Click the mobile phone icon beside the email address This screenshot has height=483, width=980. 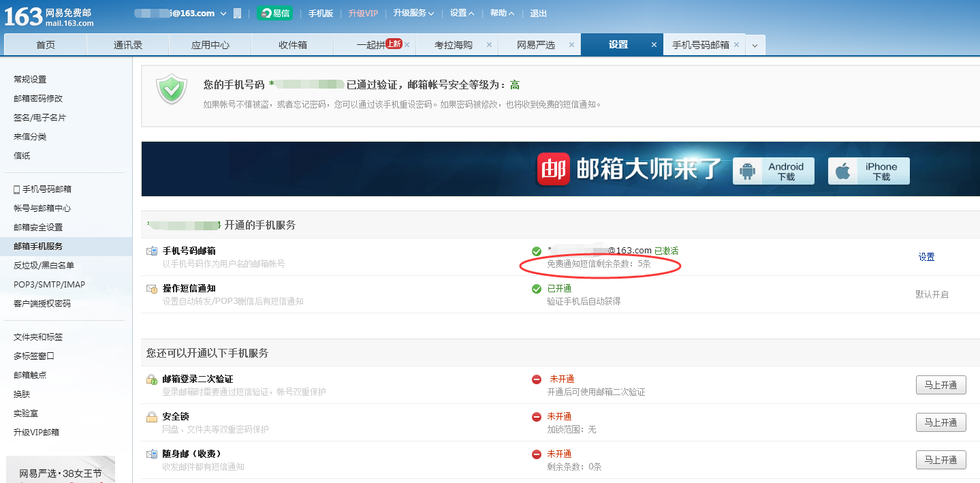click(x=237, y=12)
